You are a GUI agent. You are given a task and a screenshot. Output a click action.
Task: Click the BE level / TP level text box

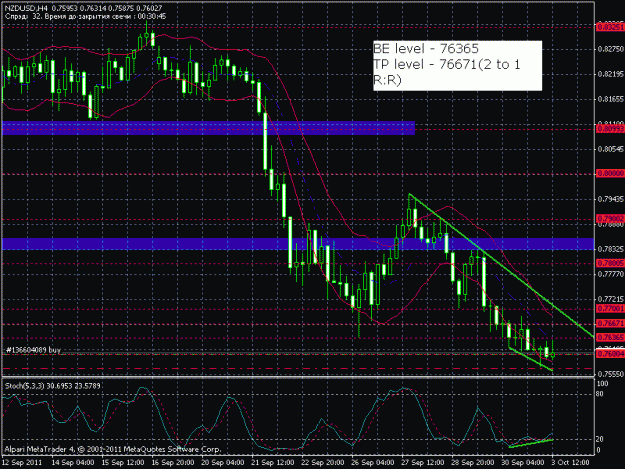tap(457, 65)
